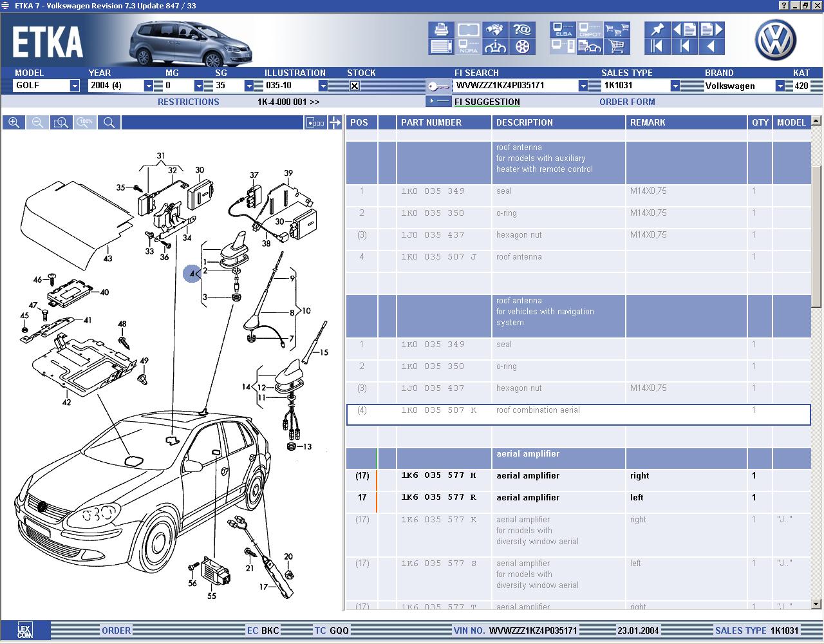Zoom in on the parts illustration
This screenshot has height=644, width=824.
tap(14, 122)
